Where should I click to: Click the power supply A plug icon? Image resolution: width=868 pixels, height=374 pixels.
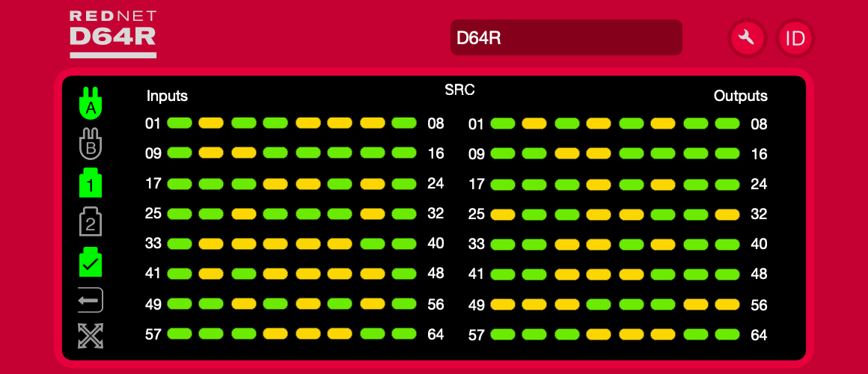tap(91, 103)
